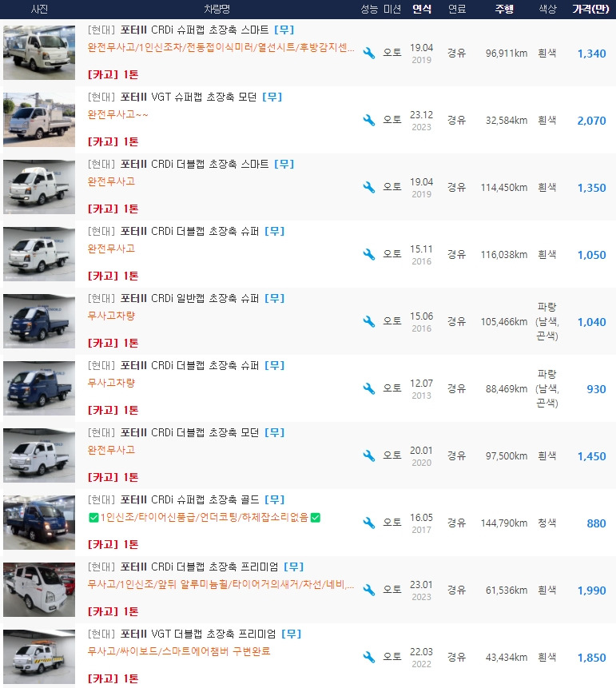The image size is (616, 688).
Task: Click the 1,990 price link
Action: pyautogui.click(x=591, y=591)
